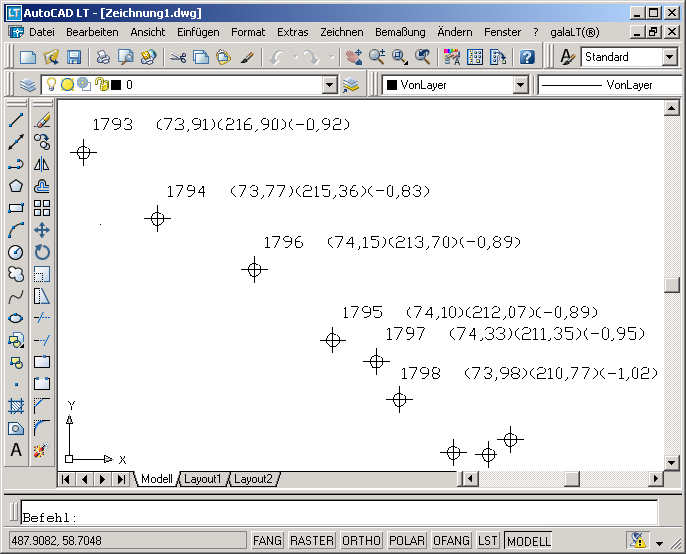This screenshot has width=686, height=554.
Task: Select the Multiline Text A tool
Action: 16,450
